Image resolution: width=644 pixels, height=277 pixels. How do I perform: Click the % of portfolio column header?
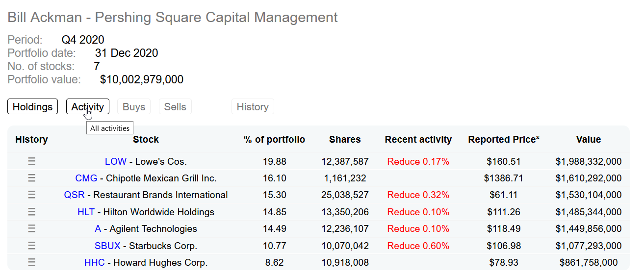pos(274,140)
